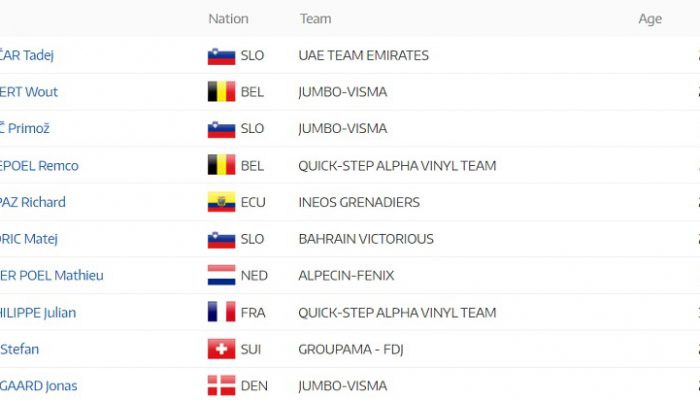700x400 pixels.
Task: Open rider Richard's profile link
Action: pos(33,202)
